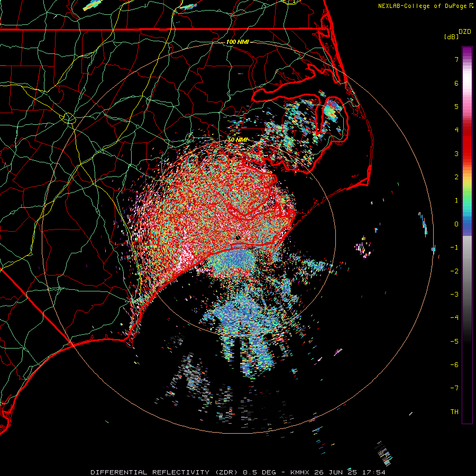Click the 7 value on color scale
The height and width of the screenshot is (476, 476).
(456, 59)
